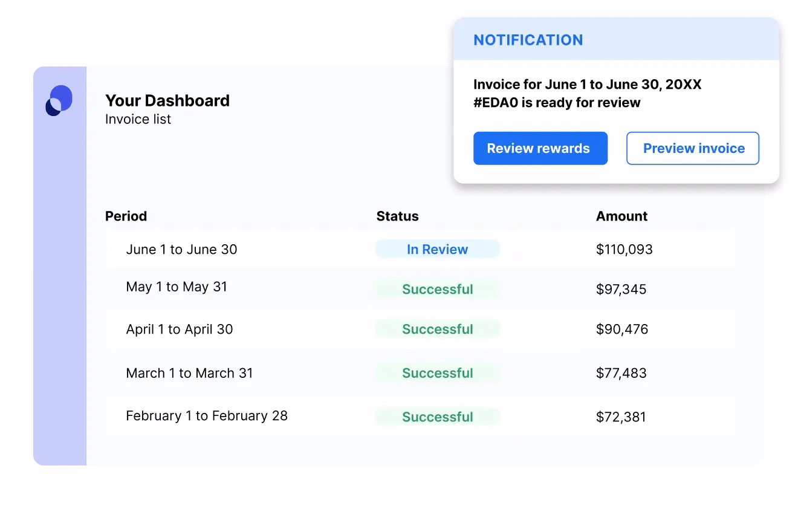
Task: Click the NOTIFICATION header bar
Action: coord(616,40)
